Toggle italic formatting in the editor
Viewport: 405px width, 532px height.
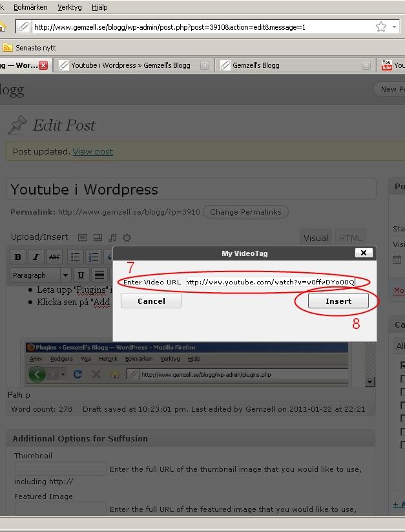tap(36, 257)
